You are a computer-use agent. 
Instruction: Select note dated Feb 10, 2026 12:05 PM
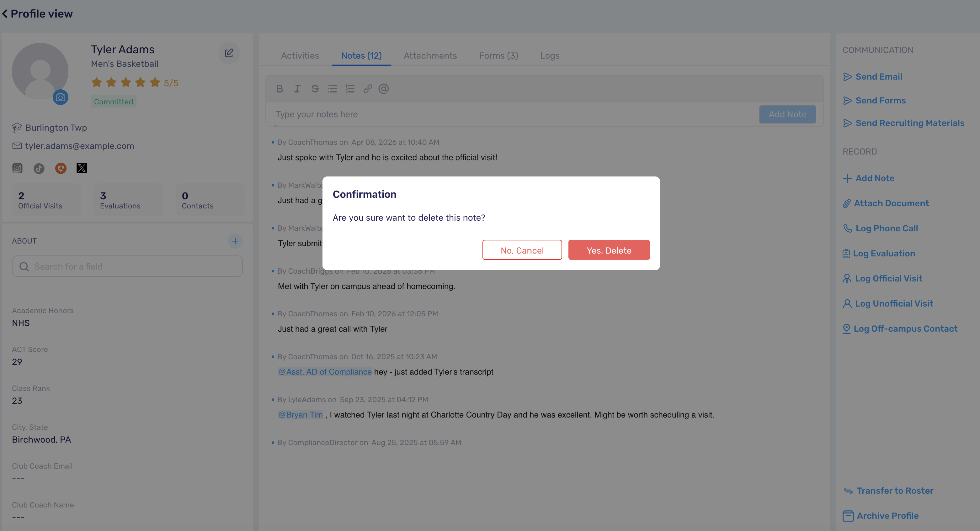pyautogui.click(x=333, y=329)
